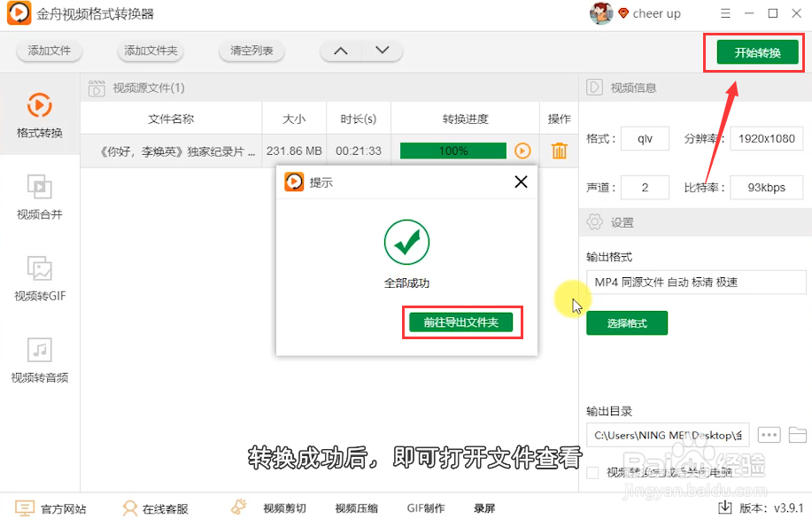The width and height of the screenshot is (812, 519).
Task: Open the 视频转音频 tool
Action: [39, 359]
